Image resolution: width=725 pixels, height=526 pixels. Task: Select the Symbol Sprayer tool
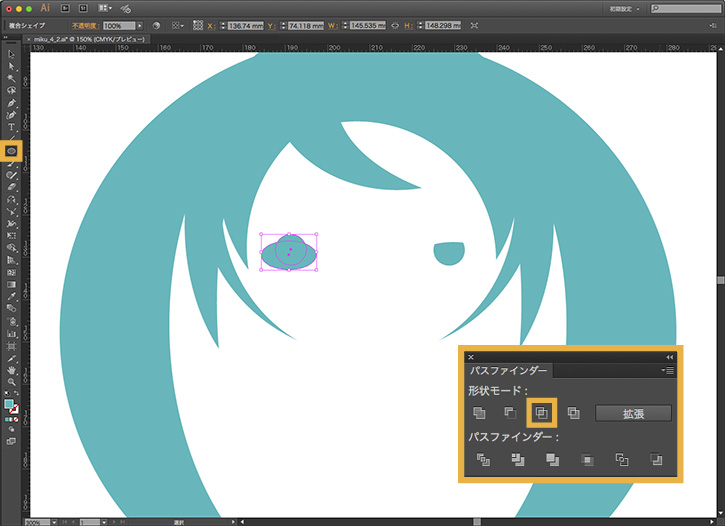pos(11,321)
